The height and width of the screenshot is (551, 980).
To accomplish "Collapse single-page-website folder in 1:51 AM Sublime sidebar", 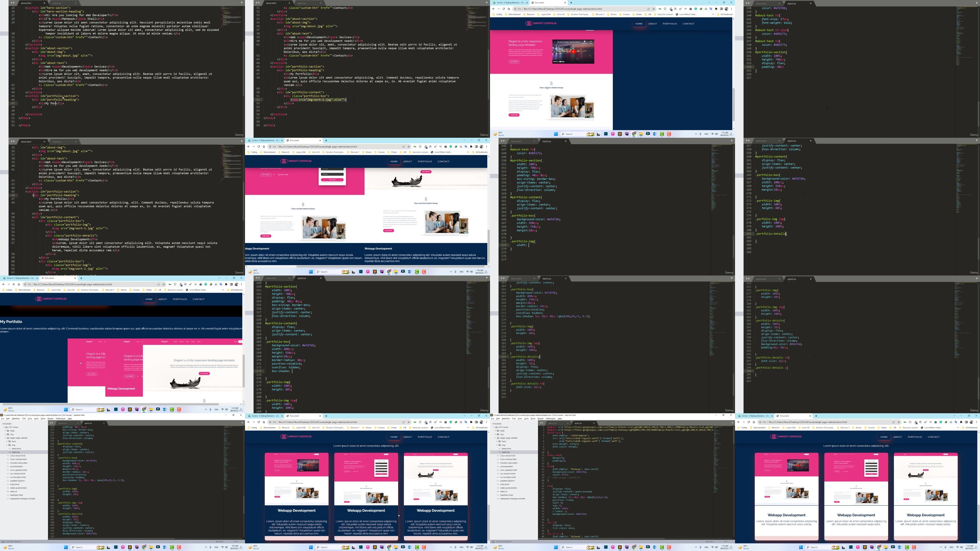I will pos(5,438).
